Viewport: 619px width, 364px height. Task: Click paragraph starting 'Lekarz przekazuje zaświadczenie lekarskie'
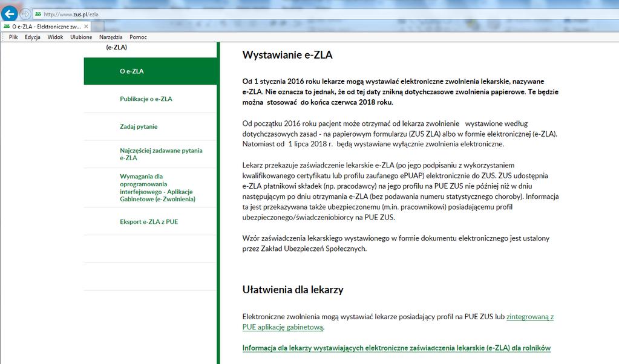point(401,191)
